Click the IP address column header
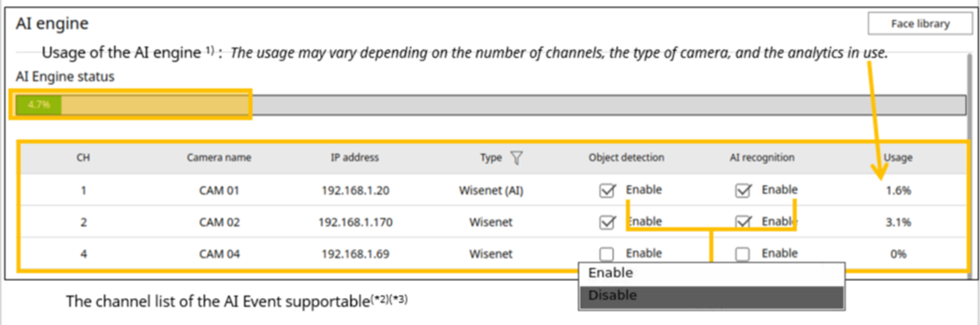The width and height of the screenshot is (980, 325). pos(354,158)
